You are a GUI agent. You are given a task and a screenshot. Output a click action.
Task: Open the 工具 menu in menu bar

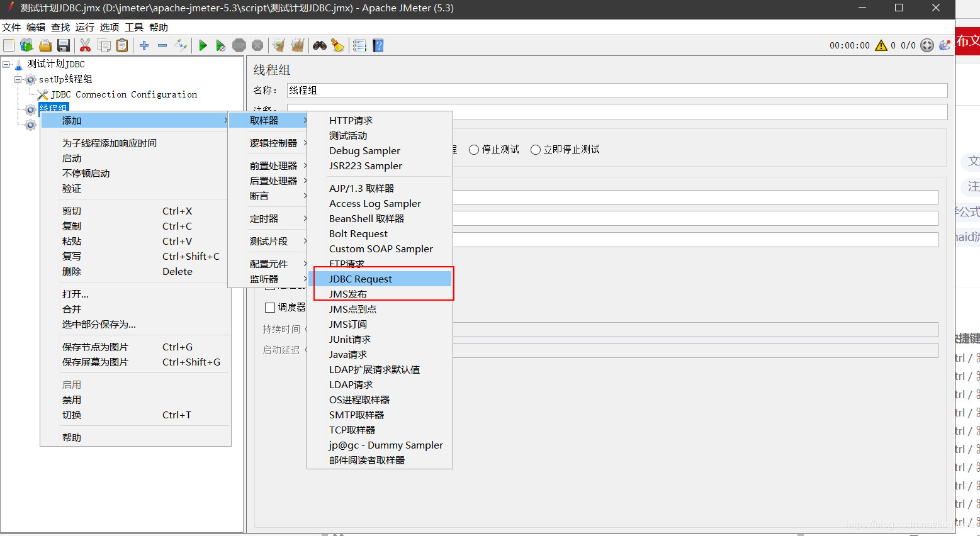tap(134, 28)
